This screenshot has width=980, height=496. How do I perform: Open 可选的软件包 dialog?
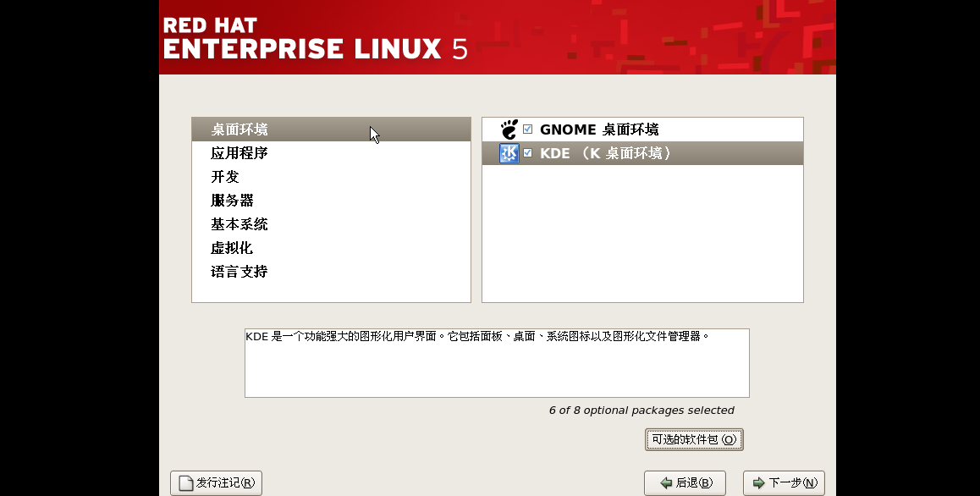click(694, 439)
